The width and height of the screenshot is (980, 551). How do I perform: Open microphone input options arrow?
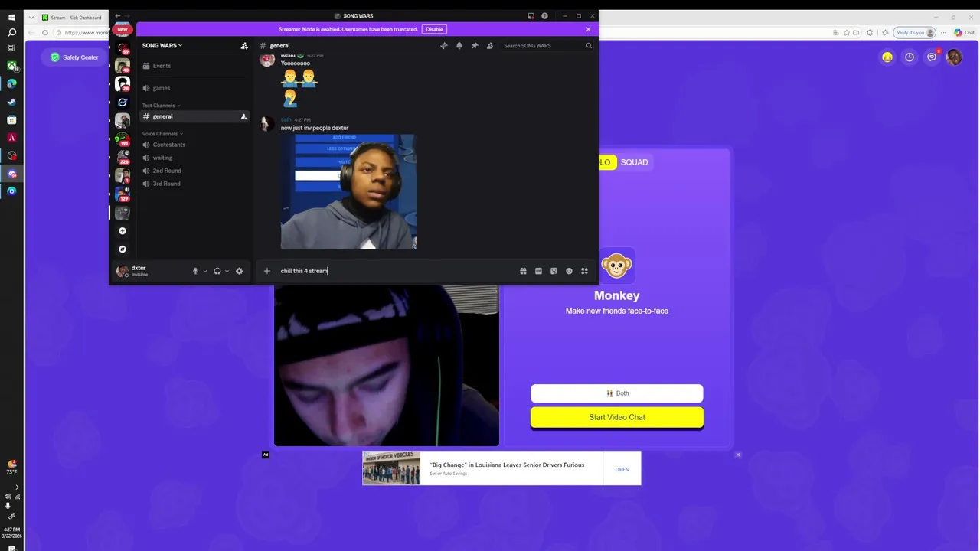[205, 271]
